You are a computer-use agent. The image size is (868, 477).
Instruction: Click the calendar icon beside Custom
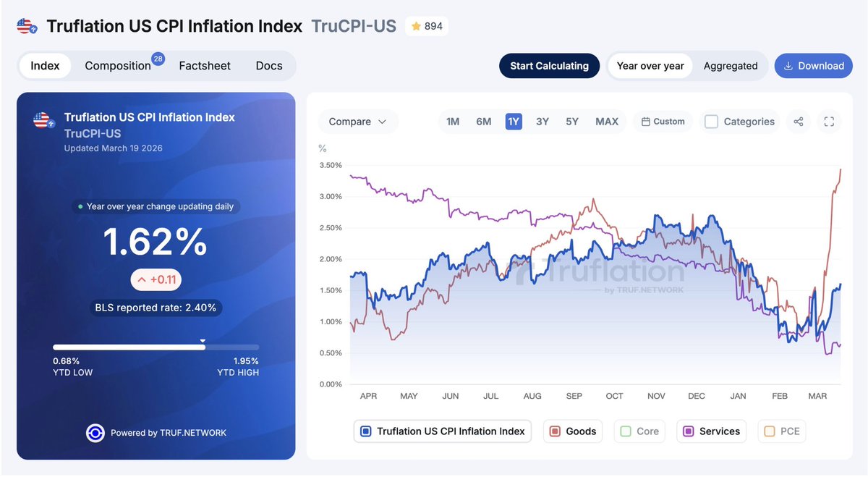tap(646, 122)
